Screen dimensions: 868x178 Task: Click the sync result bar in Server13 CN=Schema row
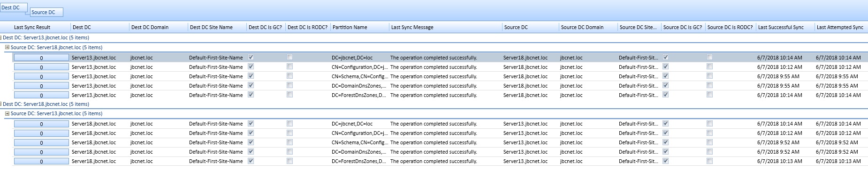point(41,76)
